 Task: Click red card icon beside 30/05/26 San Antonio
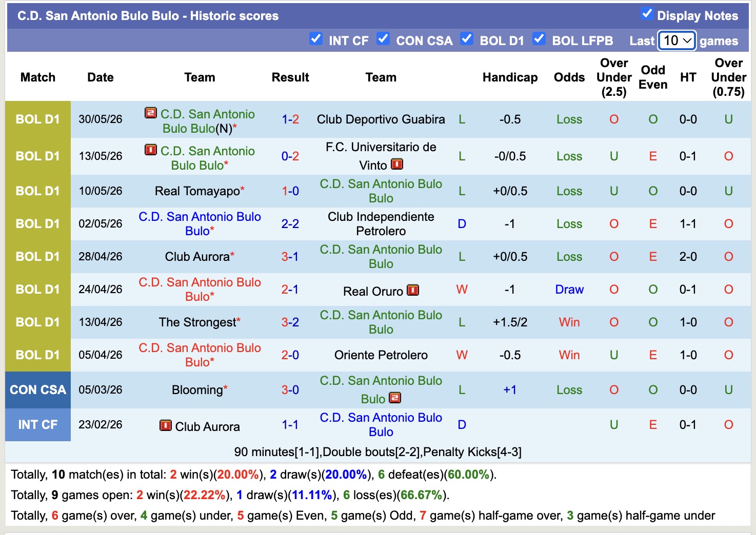[x=151, y=113]
